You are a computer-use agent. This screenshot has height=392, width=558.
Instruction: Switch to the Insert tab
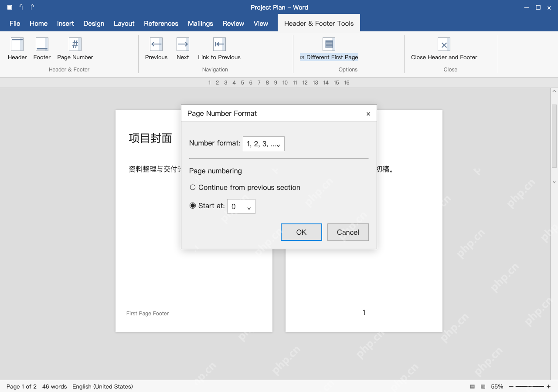65,24
